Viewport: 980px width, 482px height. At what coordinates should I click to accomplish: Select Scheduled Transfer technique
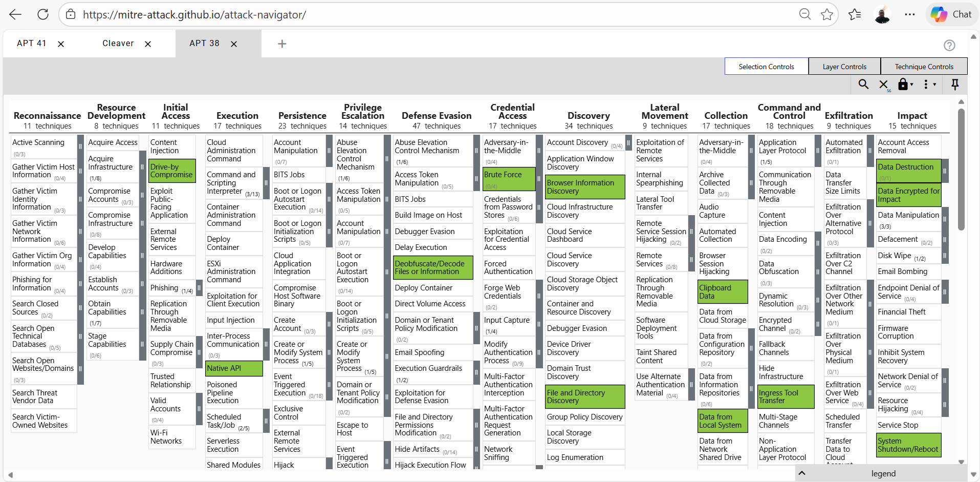[846, 421]
